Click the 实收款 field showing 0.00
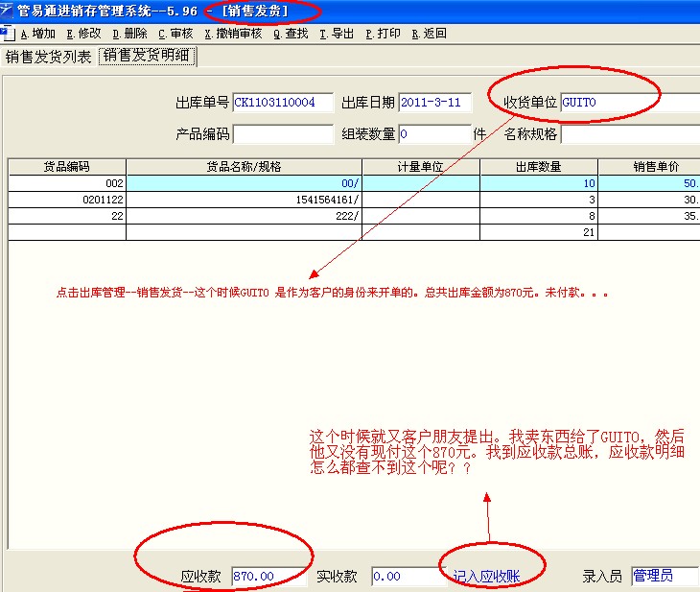The height and width of the screenshot is (592, 700). [x=409, y=577]
